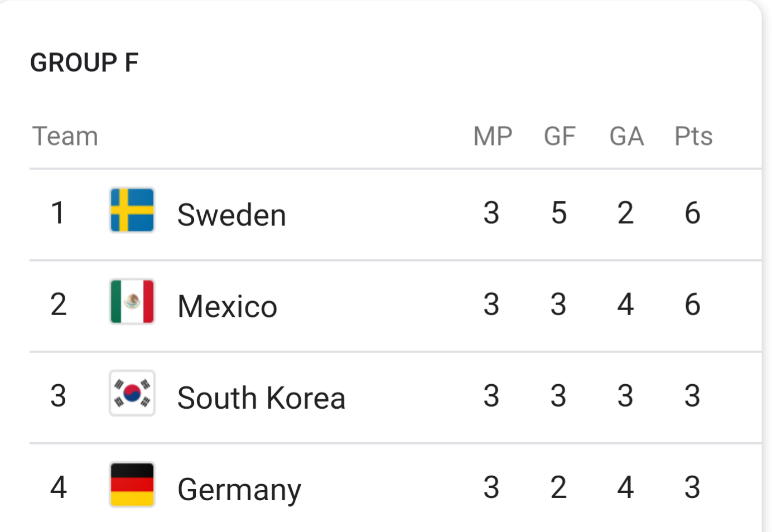This screenshot has height=532, width=772.
Task: Click the GF column header
Action: coord(559,136)
